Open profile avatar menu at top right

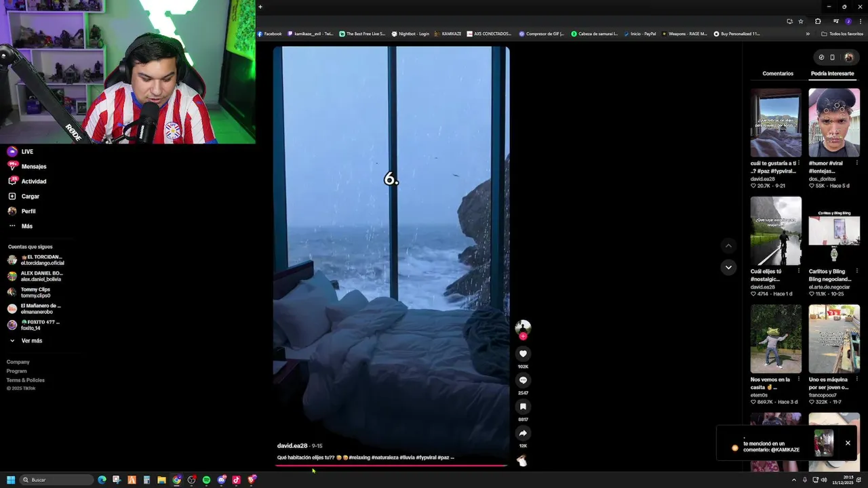click(849, 58)
